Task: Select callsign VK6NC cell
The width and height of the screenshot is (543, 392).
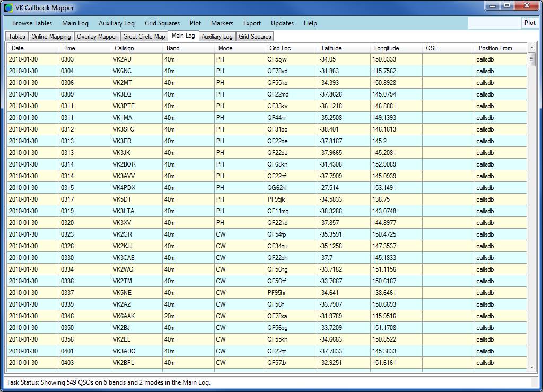Action: 137,71
